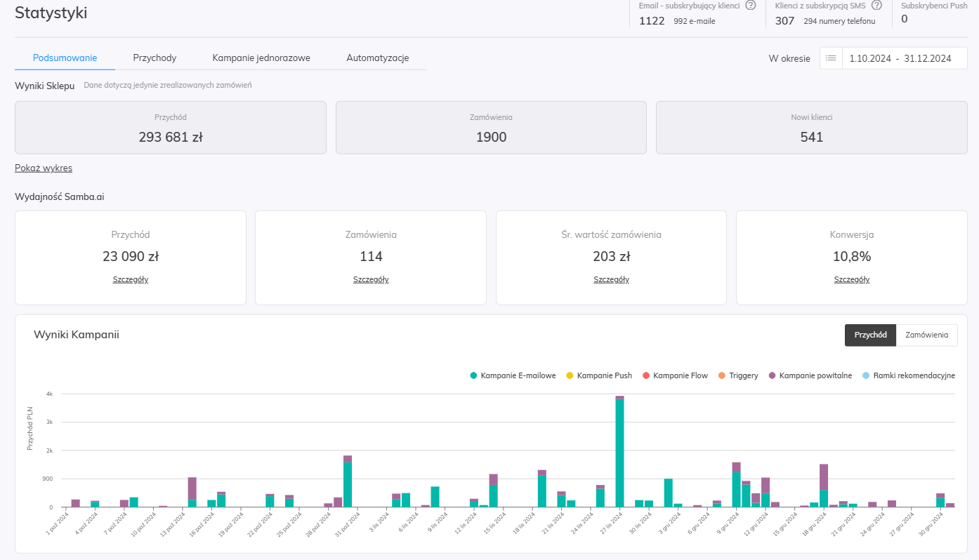Click the Zamówienia 1900 store card
The image size is (979, 560).
(x=491, y=128)
